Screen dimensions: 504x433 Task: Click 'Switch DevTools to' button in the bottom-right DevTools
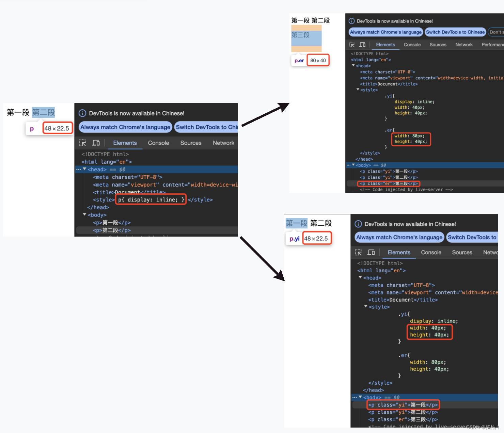coord(472,237)
